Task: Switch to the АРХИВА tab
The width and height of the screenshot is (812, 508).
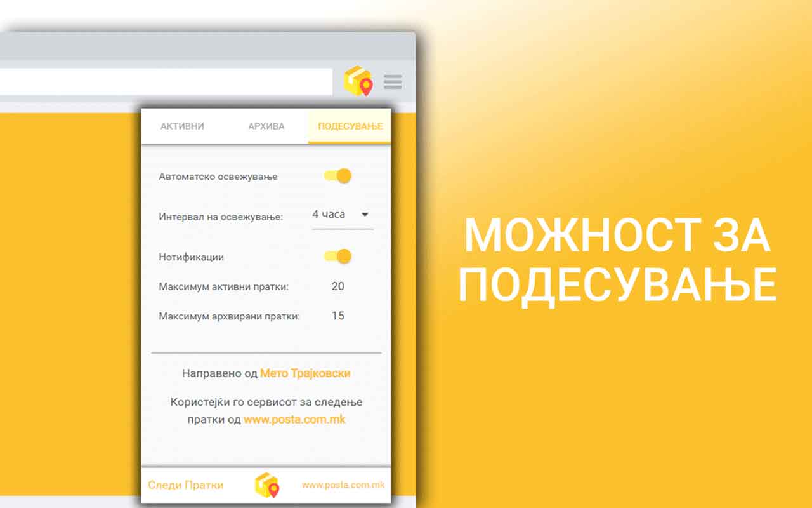Action: click(266, 126)
